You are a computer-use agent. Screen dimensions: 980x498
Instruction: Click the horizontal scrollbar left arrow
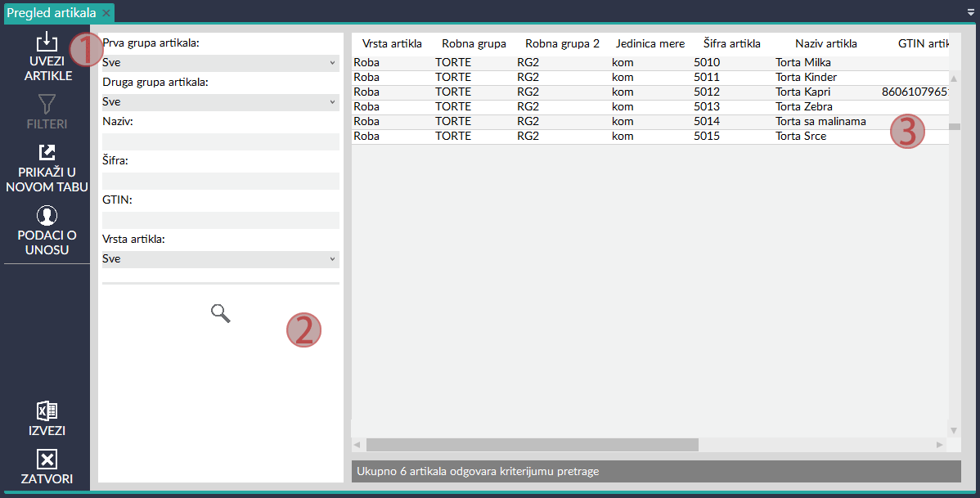click(357, 445)
